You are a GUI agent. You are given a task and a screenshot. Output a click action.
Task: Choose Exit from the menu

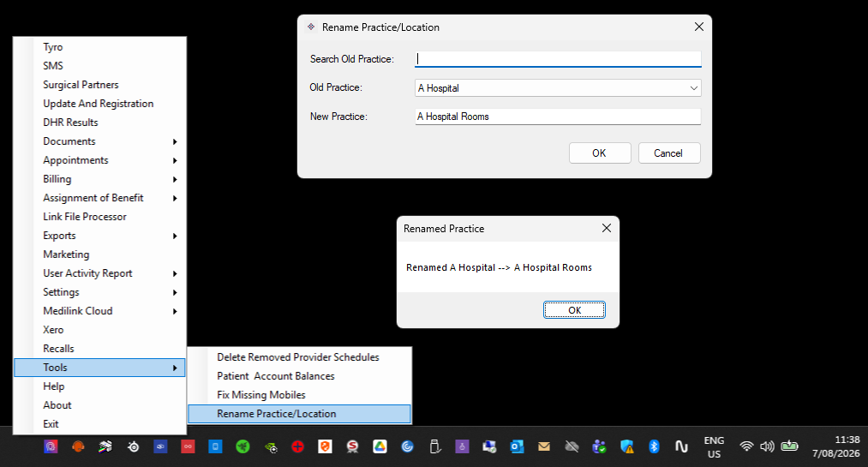(99, 423)
